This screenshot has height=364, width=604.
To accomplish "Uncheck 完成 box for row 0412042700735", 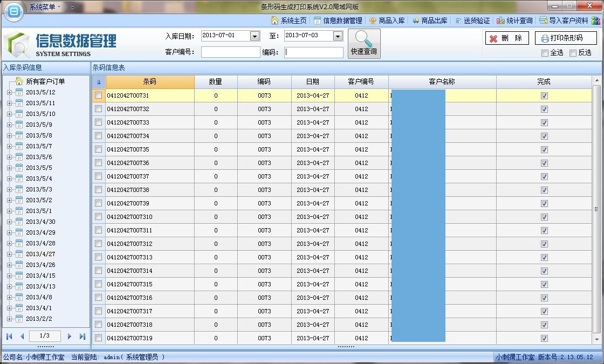I will 544,149.
